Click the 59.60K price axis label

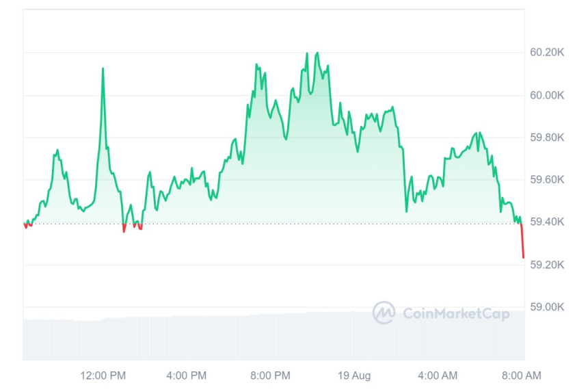click(546, 180)
